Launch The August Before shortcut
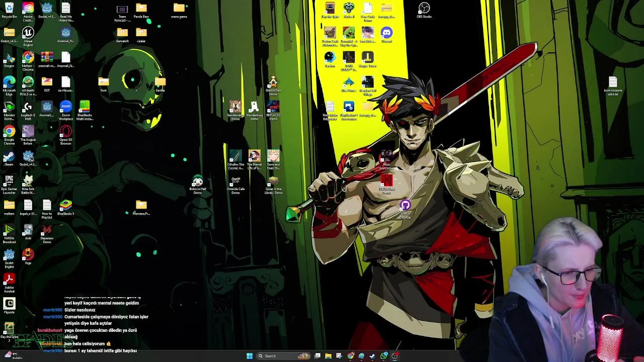The width and height of the screenshot is (644, 362). point(28,135)
